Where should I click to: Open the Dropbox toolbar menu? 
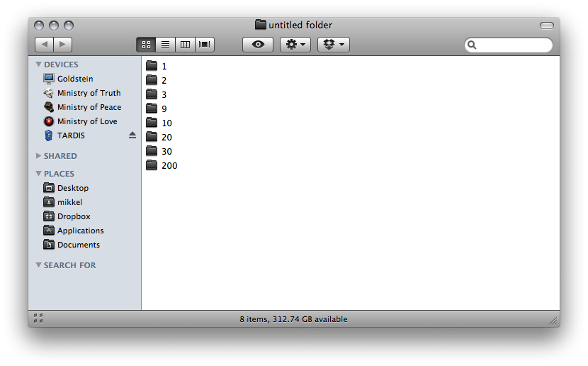[x=334, y=45]
